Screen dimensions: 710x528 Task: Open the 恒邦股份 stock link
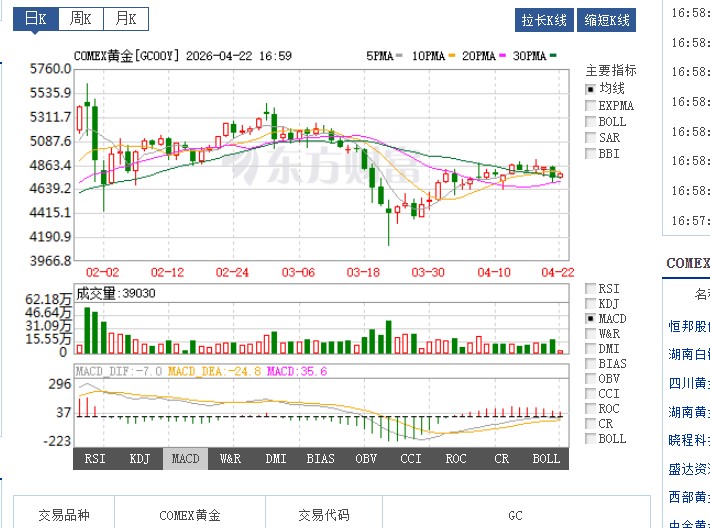(689, 326)
